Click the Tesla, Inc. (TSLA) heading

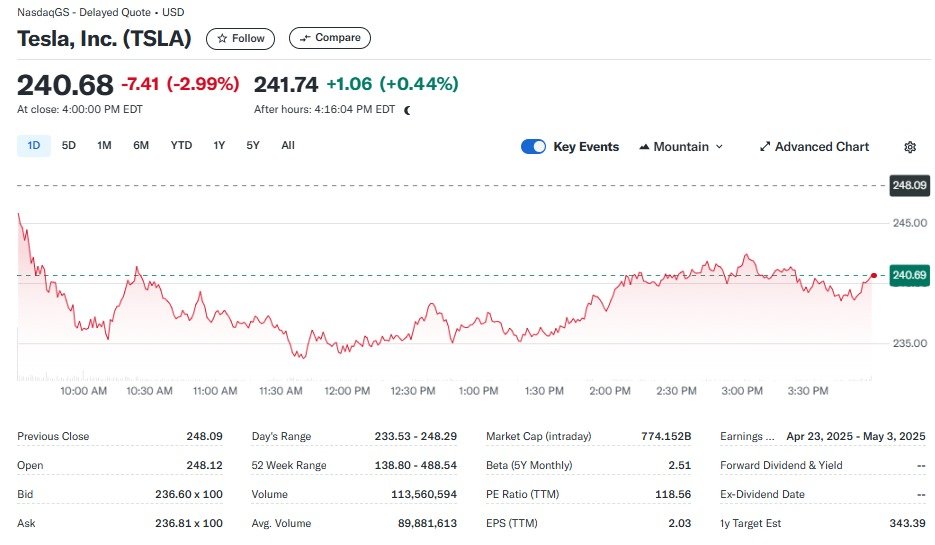click(104, 39)
